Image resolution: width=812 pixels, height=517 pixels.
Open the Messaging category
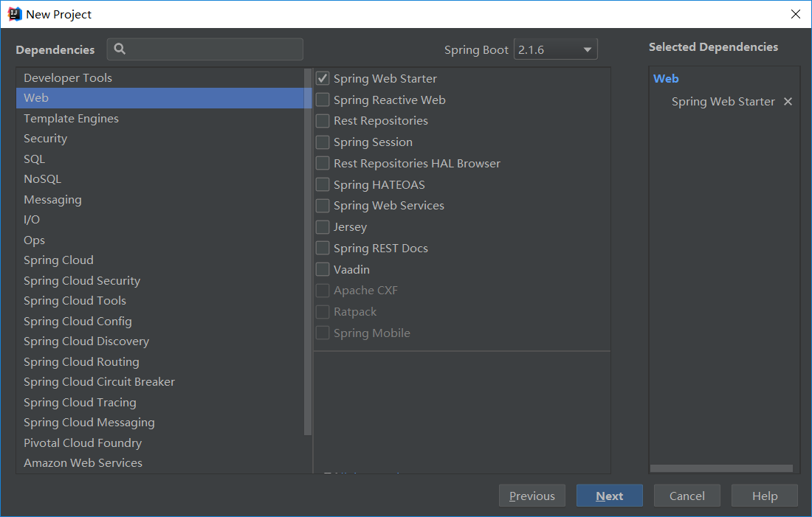pyautogui.click(x=160, y=199)
